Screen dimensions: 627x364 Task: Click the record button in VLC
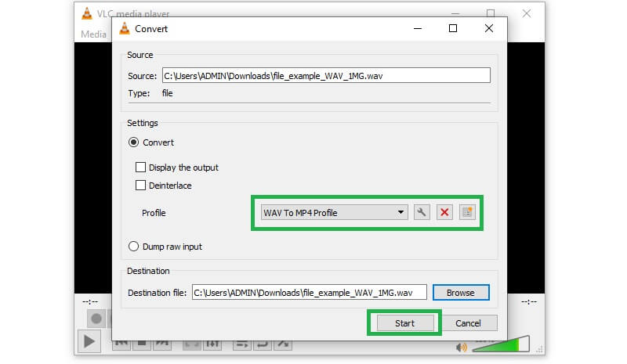(96, 319)
